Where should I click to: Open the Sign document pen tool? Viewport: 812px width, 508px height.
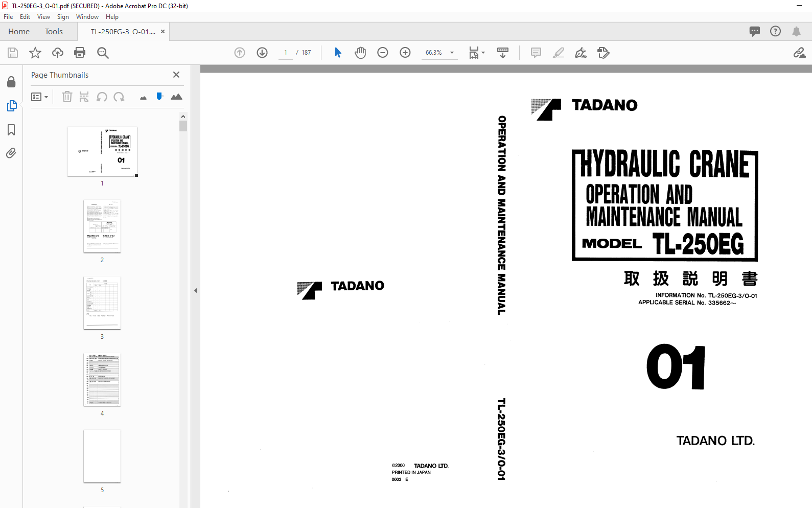click(x=581, y=53)
